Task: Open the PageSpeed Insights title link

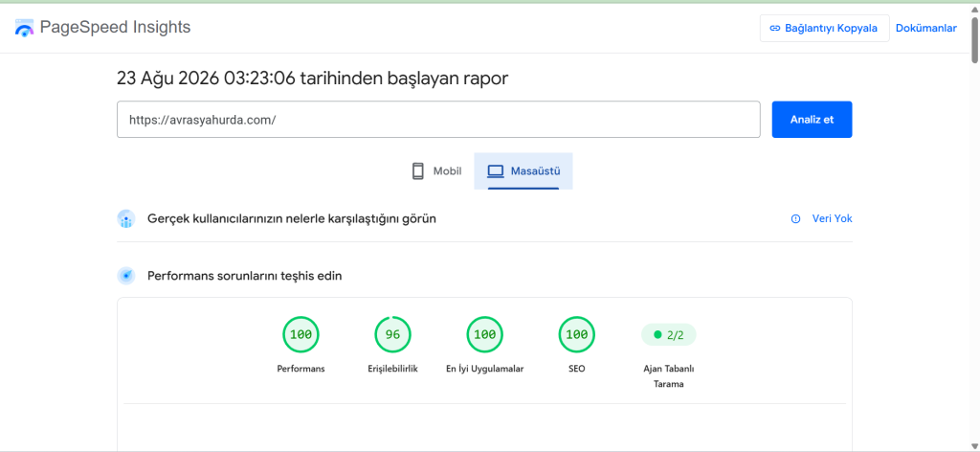Action: coord(115,28)
